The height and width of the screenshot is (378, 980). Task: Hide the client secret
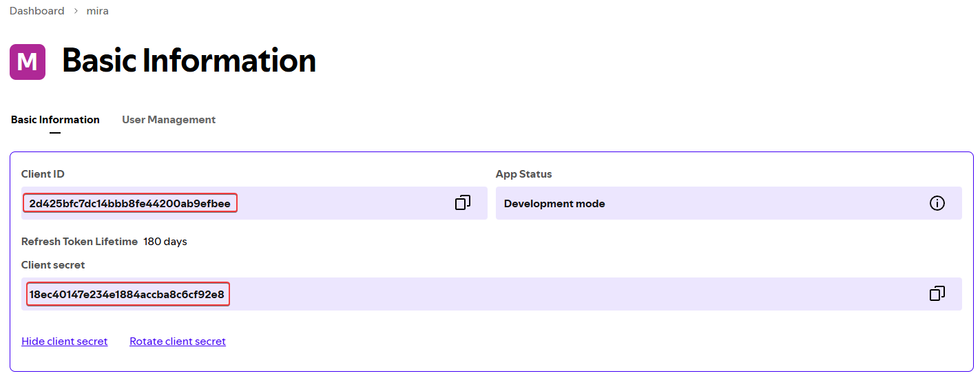point(65,342)
